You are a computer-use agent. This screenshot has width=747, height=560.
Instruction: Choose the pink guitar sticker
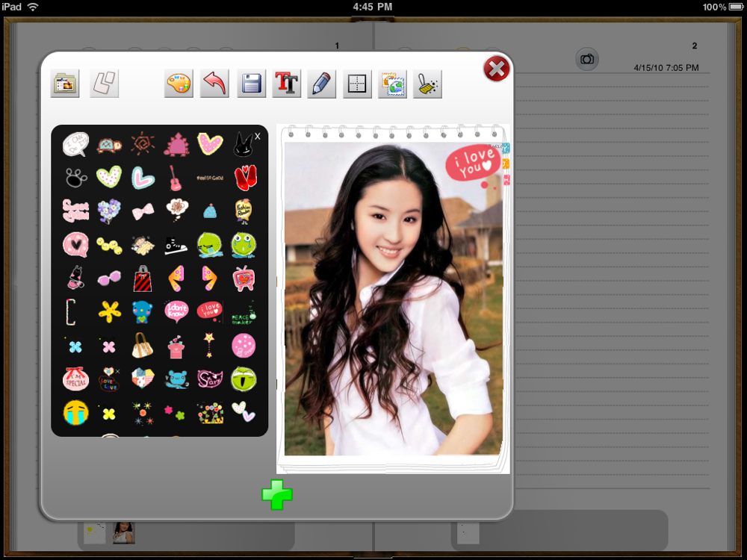click(176, 178)
